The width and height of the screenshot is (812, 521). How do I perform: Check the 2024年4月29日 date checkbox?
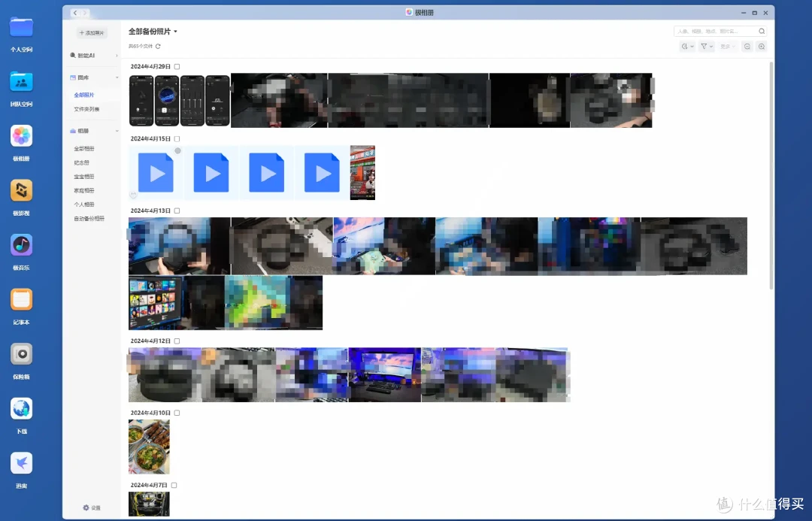pyautogui.click(x=177, y=67)
